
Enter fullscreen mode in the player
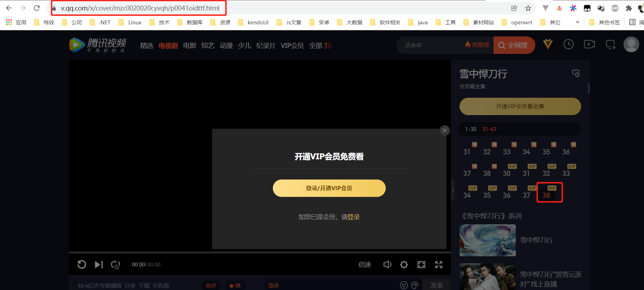439,265
